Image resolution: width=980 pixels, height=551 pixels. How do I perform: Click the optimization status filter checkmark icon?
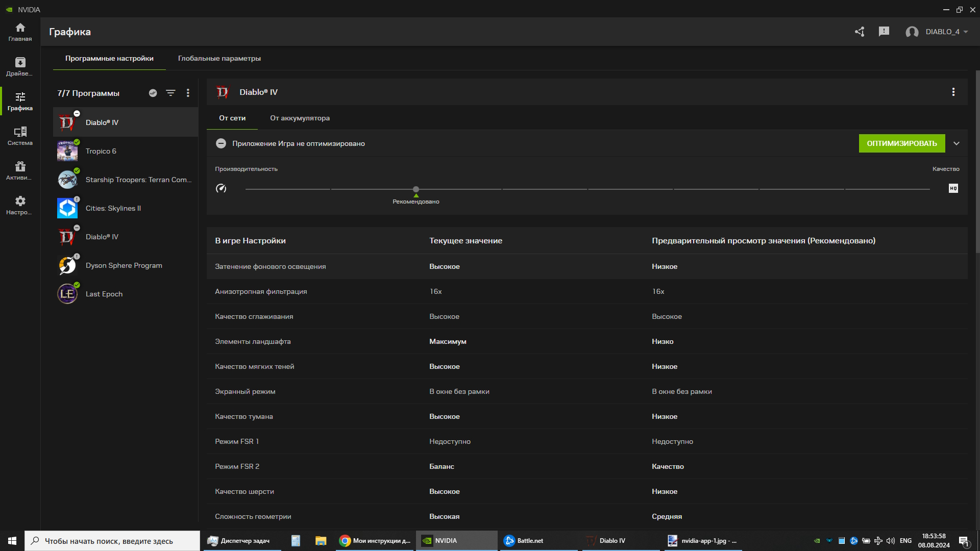153,93
